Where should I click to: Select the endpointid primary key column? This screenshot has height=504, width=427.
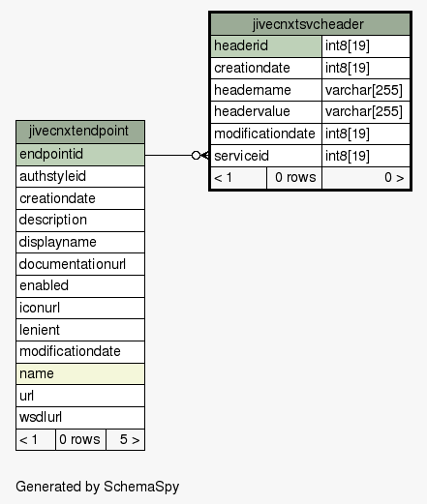80,155
